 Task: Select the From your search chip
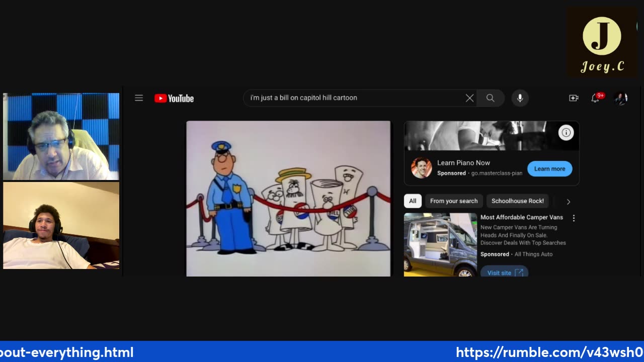(454, 201)
